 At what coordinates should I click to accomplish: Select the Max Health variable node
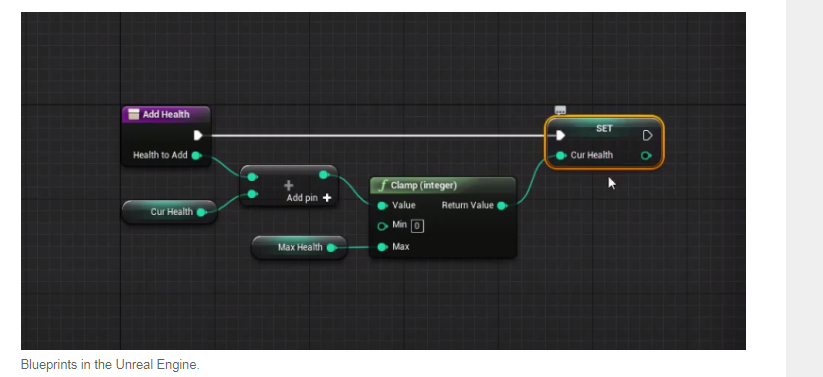(299, 247)
